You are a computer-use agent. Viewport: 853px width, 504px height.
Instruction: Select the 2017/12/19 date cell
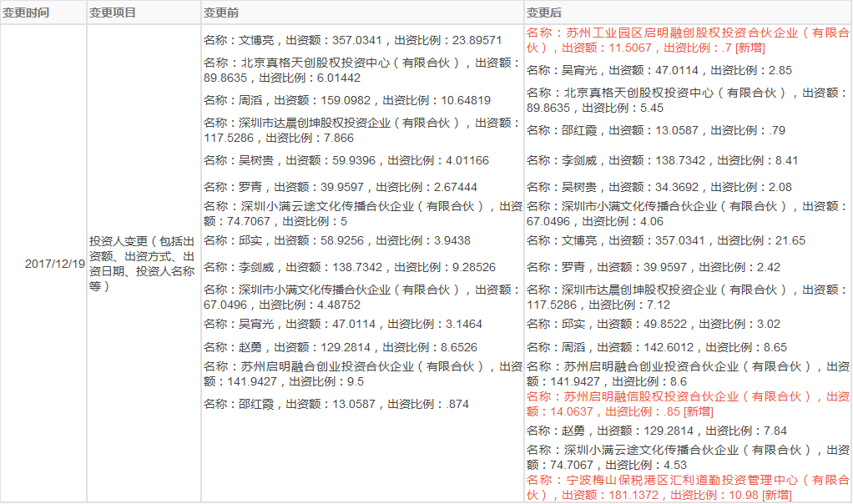pyautogui.click(x=55, y=264)
